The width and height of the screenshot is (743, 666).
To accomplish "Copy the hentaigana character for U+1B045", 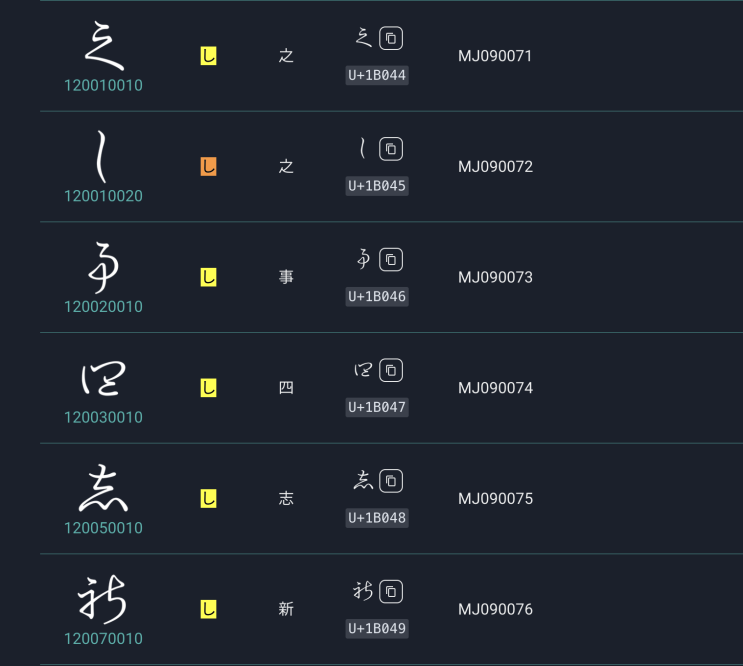I will 391,149.
